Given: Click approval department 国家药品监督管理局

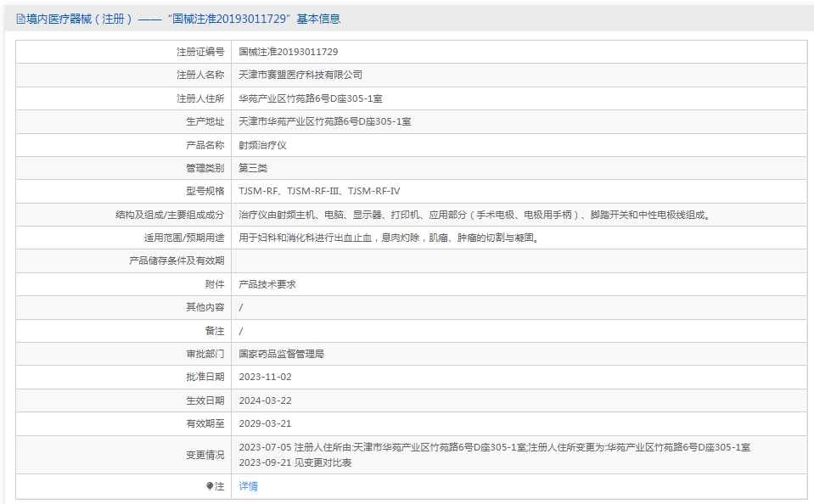Looking at the screenshot, I should pos(281,354).
